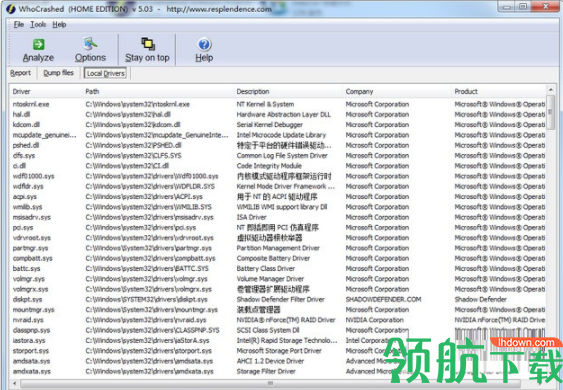Click the WhoCrashed title bar app icon

11,9
